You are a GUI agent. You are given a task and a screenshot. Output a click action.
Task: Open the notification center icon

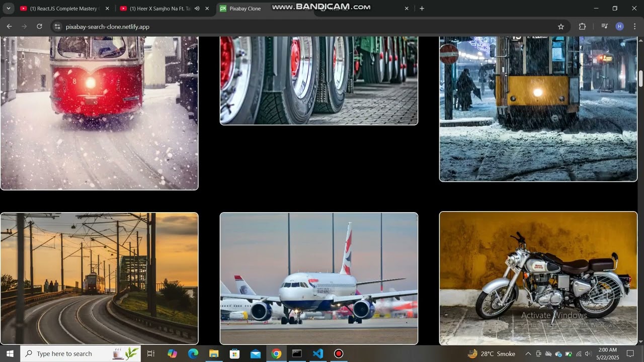[x=630, y=353]
